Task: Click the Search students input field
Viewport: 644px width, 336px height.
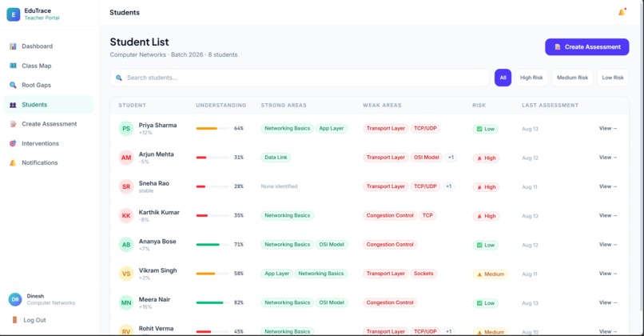Action: pos(300,78)
